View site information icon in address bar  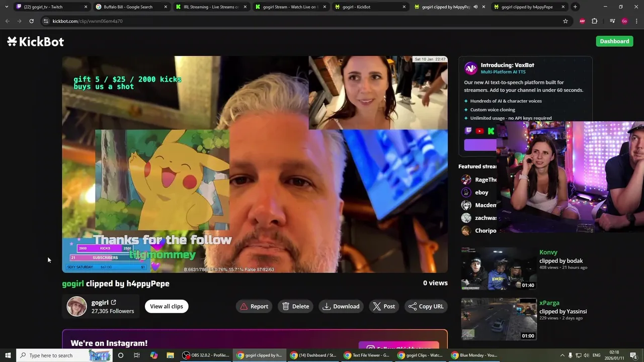point(46,21)
